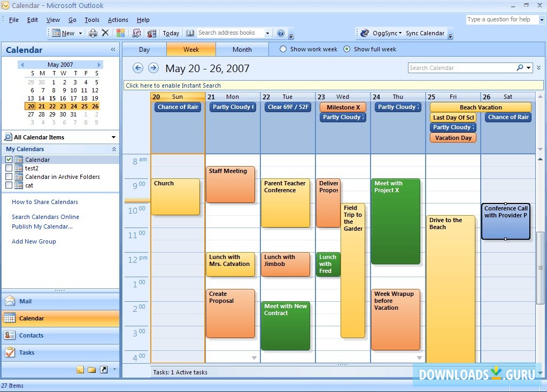Select the Staff Meeting appointment

tap(230, 184)
